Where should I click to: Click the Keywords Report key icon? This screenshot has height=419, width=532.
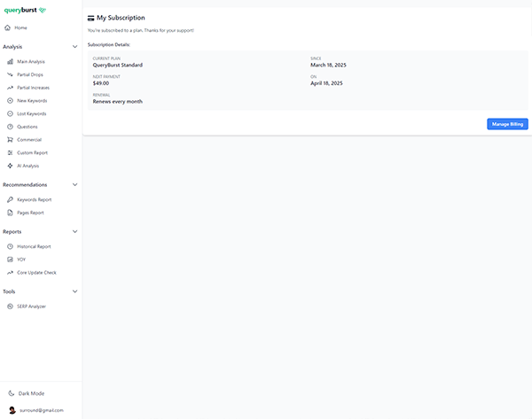tap(10, 199)
